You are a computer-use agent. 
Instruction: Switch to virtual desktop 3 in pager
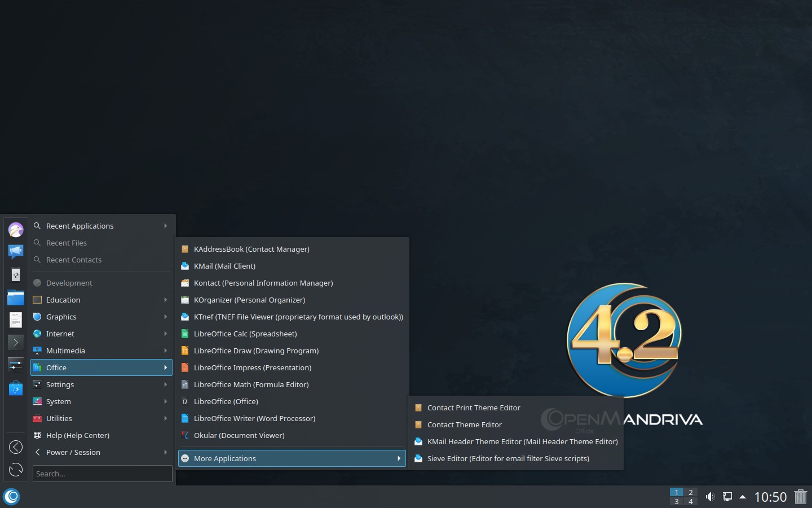[677, 501]
